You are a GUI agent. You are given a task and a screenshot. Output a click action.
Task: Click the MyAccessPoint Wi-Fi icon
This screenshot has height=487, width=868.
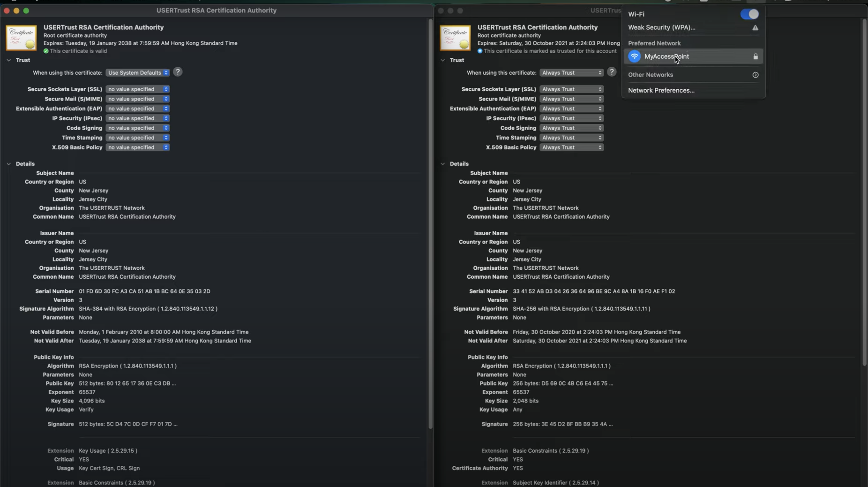point(634,56)
